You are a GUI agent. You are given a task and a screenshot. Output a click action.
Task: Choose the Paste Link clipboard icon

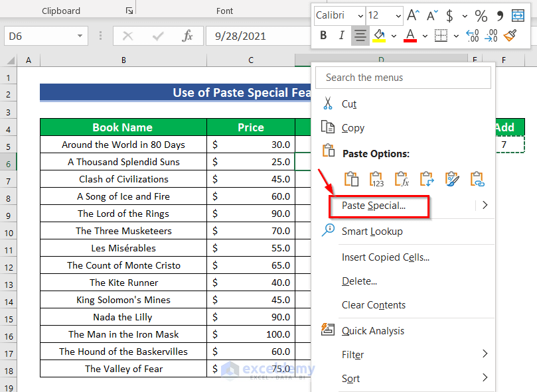point(477,179)
